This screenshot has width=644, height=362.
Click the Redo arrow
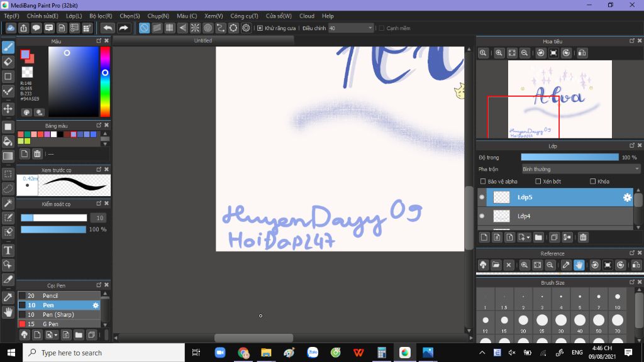pyautogui.click(x=123, y=28)
